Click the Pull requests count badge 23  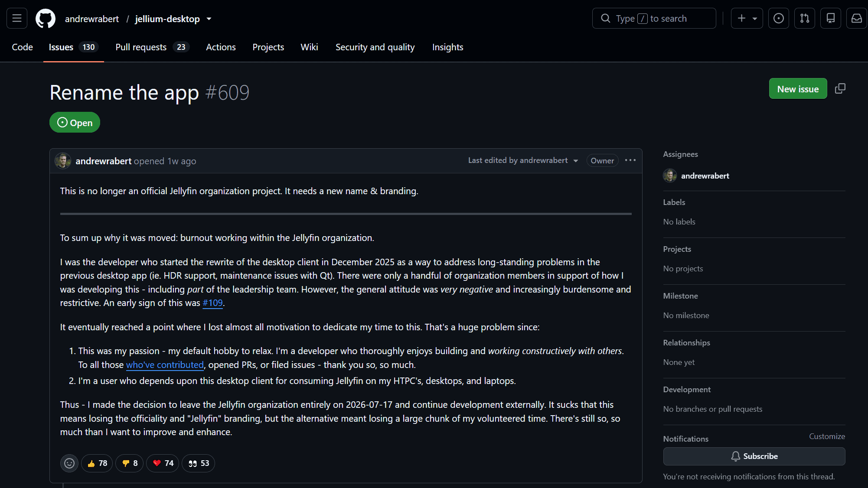coord(181,47)
